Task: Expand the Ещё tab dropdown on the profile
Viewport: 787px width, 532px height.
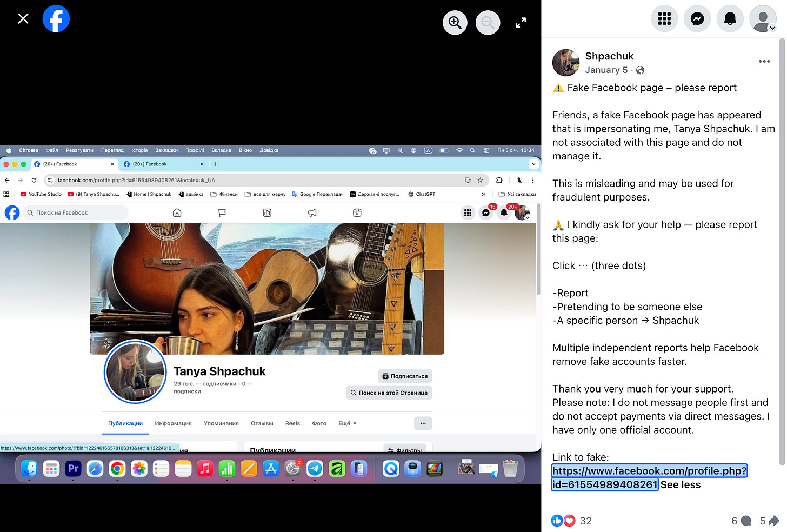Action: tap(346, 423)
